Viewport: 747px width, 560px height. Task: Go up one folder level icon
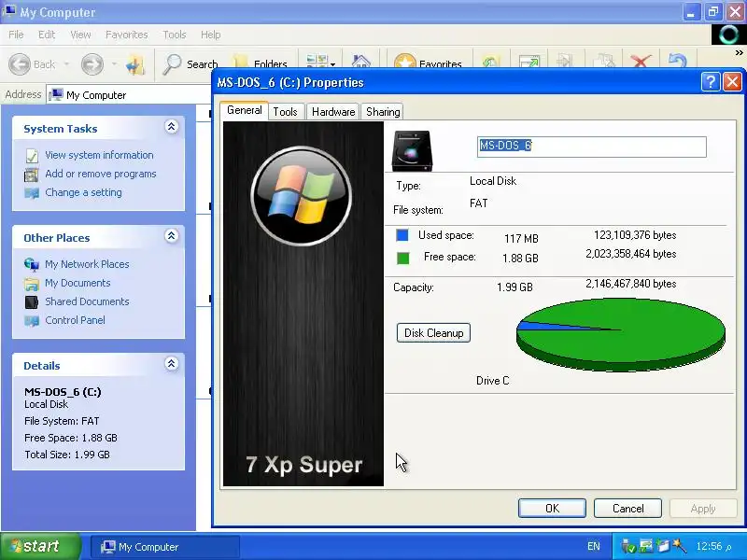pos(135,64)
